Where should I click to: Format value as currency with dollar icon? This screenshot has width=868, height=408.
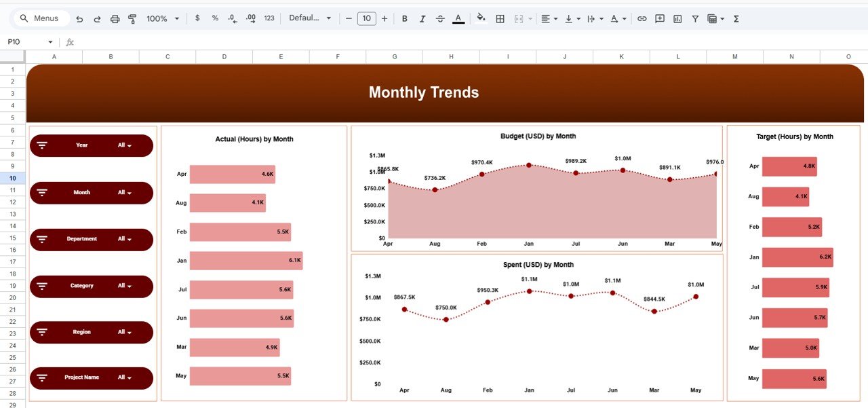(x=197, y=18)
